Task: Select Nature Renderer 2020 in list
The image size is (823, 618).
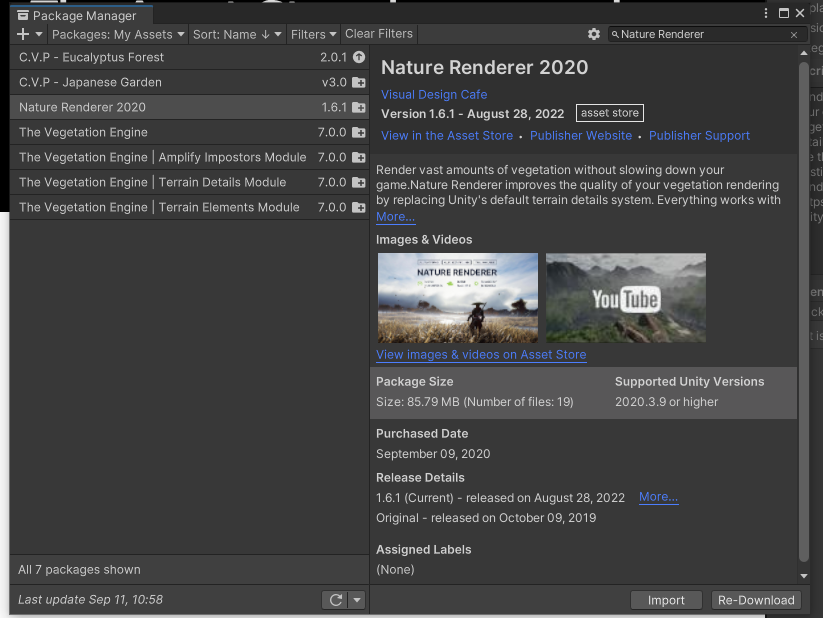Action: tap(189, 107)
